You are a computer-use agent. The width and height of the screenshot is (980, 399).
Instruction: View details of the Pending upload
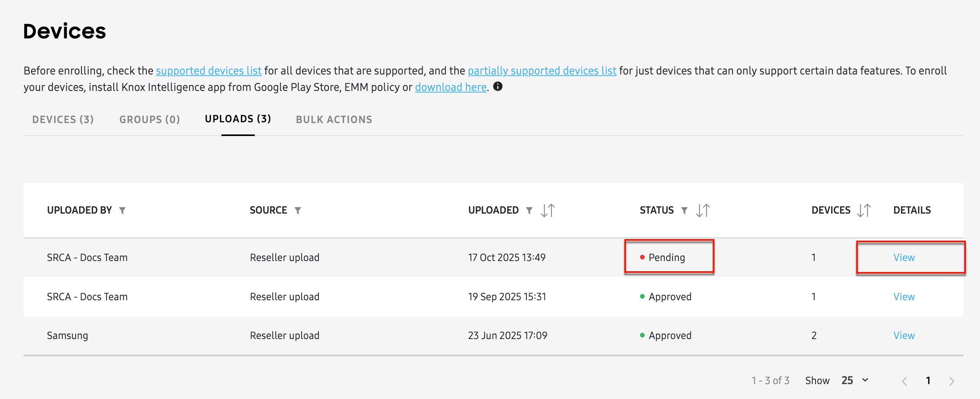pos(904,258)
